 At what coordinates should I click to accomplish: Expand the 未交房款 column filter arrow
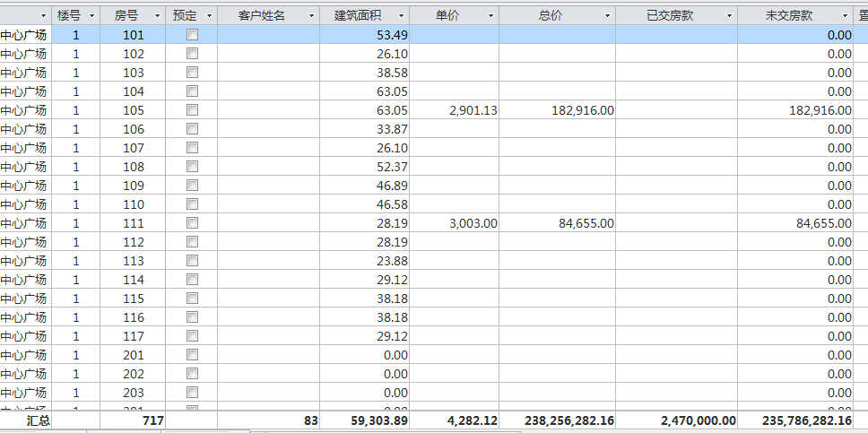point(846,16)
